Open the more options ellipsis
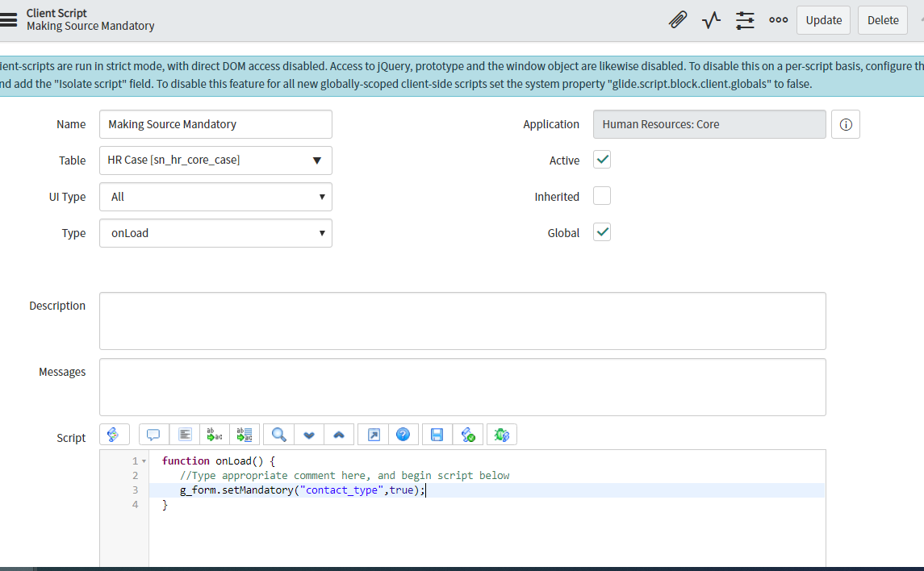Image resolution: width=924 pixels, height=571 pixels. (x=779, y=20)
